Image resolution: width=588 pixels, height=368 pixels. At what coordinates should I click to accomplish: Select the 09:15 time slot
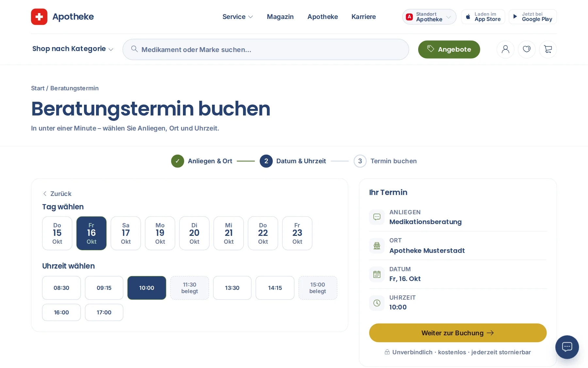point(104,288)
